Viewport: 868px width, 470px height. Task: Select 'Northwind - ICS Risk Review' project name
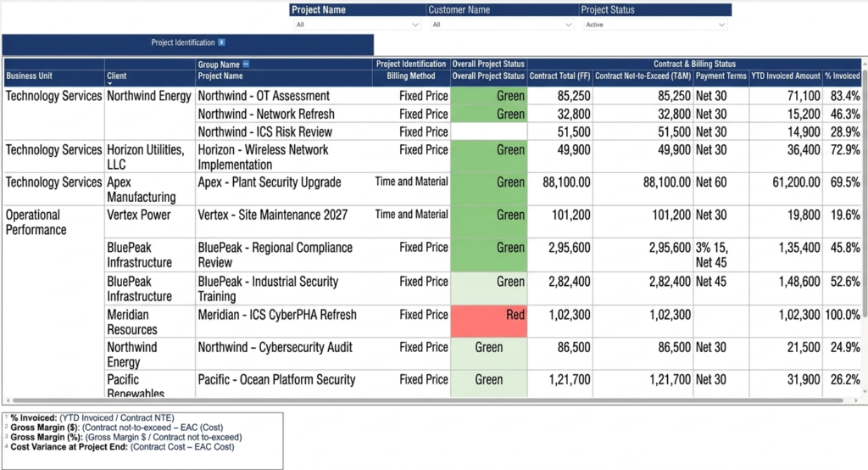pyautogui.click(x=265, y=131)
